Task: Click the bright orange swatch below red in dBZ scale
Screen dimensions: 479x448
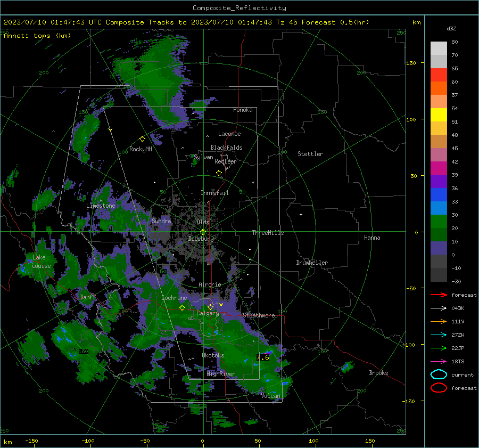Action: pos(439,88)
